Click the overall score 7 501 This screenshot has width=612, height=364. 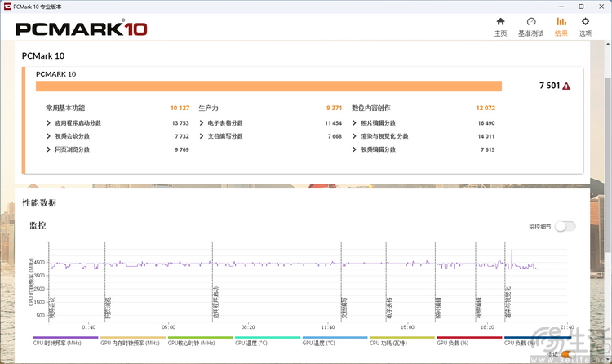pyautogui.click(x=549, y=86)
